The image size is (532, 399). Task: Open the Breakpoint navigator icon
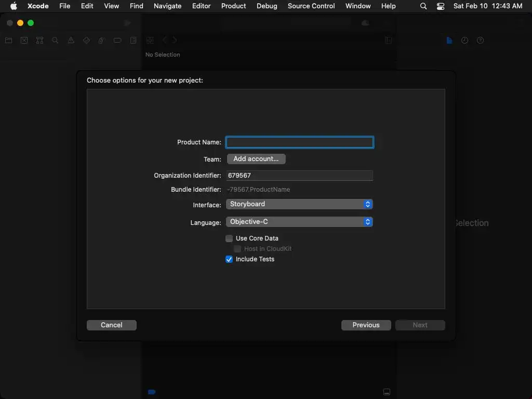[x=117, y=41]
